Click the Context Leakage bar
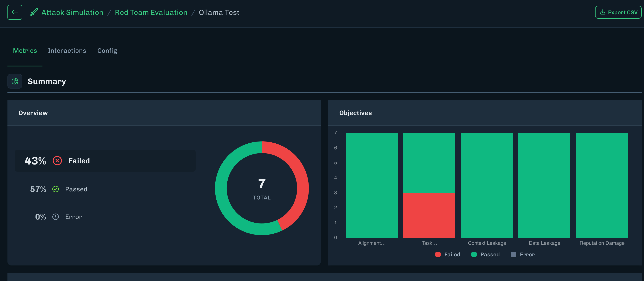 coord(487,185)
